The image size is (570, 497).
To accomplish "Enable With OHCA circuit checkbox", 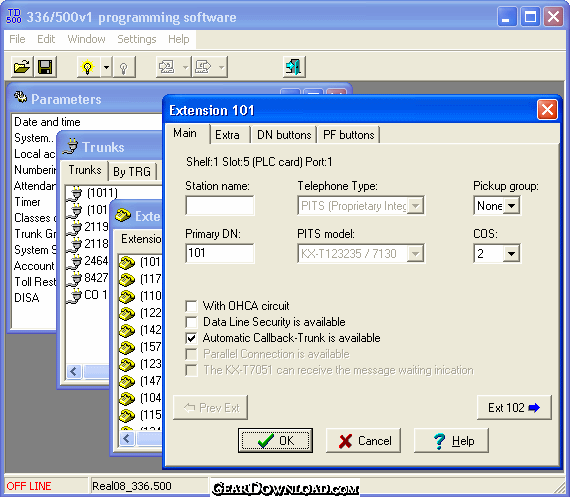I will tap(191, 306).
